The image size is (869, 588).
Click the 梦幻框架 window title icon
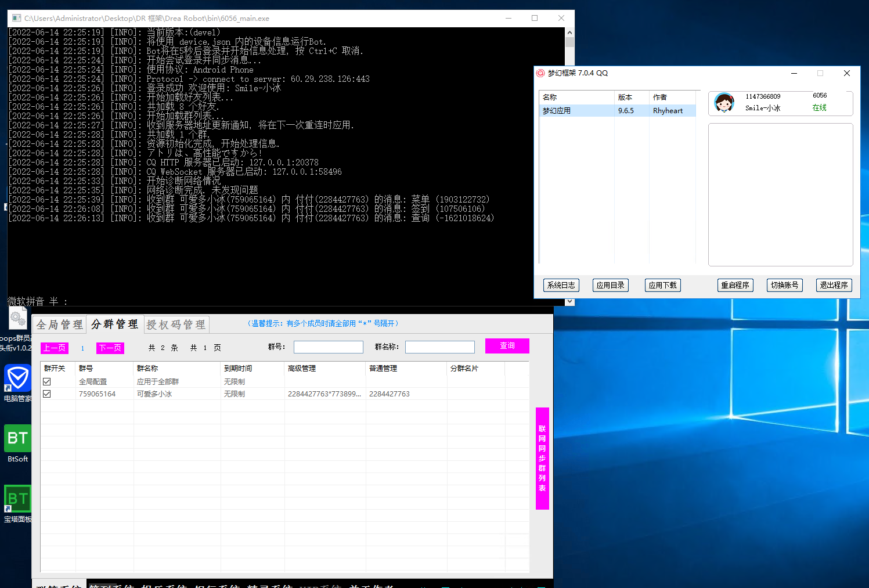(540, 73)
